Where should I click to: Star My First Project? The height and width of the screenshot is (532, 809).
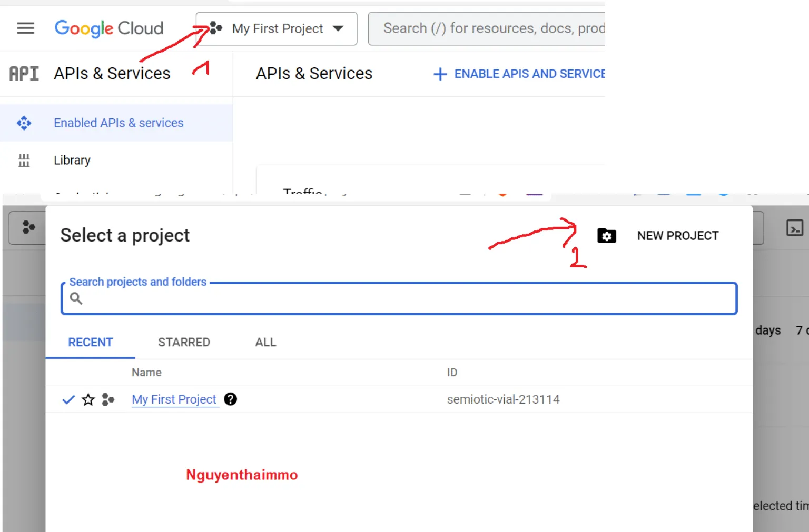[x=88, y=400]
